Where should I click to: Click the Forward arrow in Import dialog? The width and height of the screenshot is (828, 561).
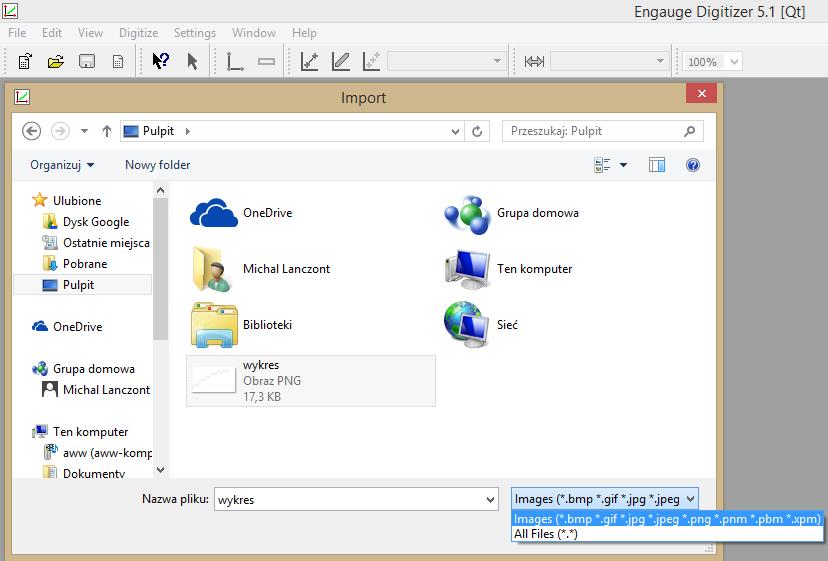point(60,131)
